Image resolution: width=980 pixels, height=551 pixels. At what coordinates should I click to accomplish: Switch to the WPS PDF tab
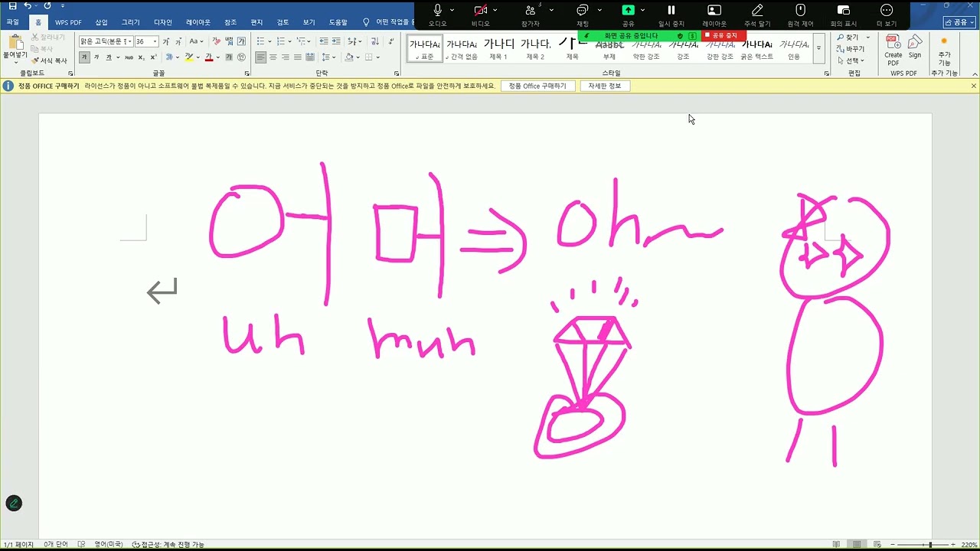tap(68, 22)
